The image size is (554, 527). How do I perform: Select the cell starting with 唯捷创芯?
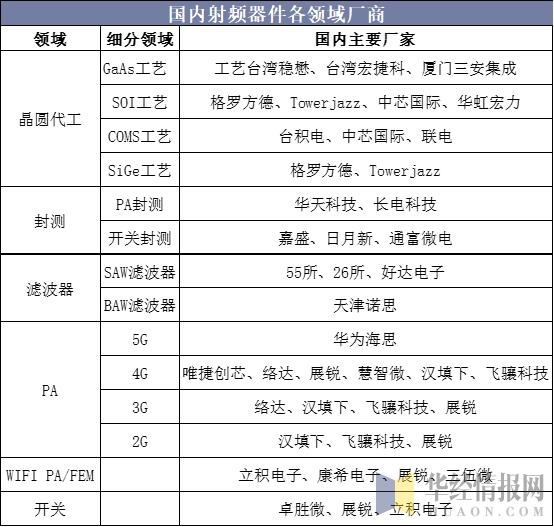click(x=366, y=373)
